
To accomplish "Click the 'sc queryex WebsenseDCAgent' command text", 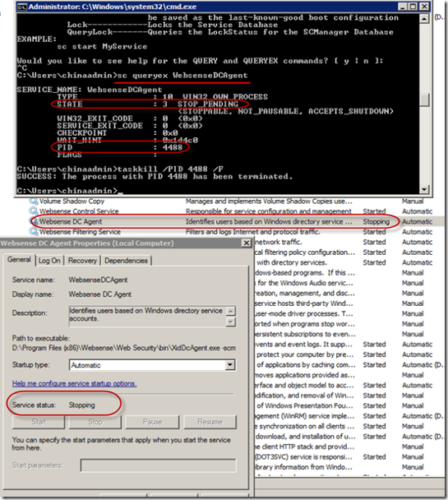I will coord(182,76).
